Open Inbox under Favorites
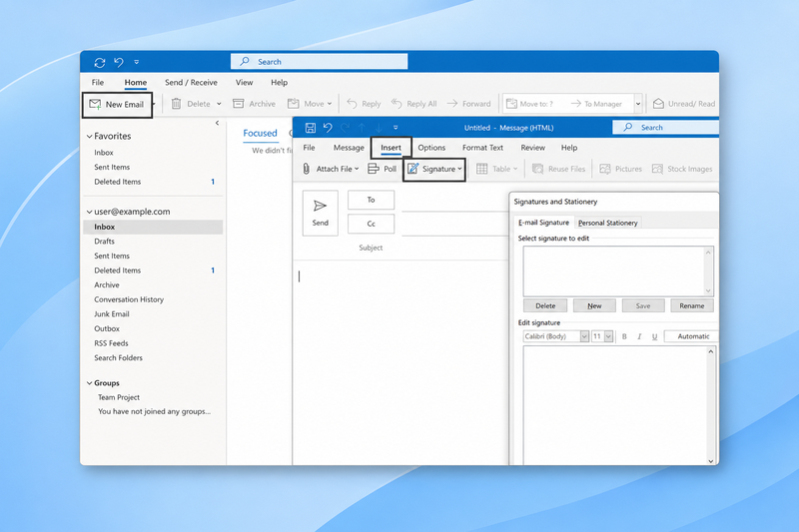The image size is (799, 532). pos(104,153)
